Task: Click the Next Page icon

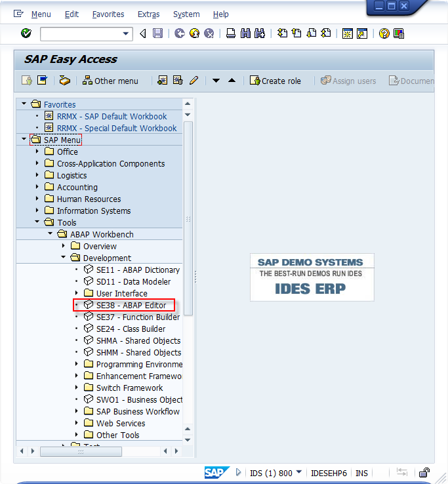Action: (311, 33)
